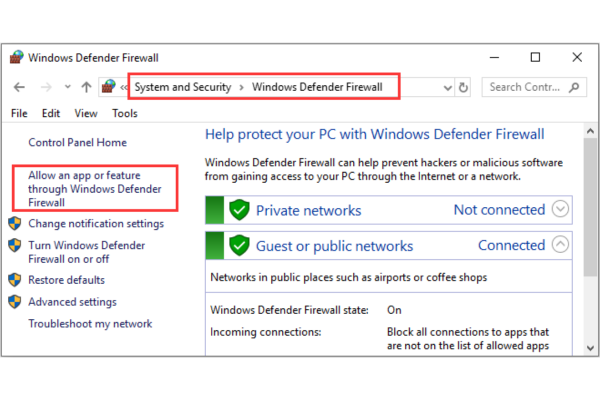Open the File menu
Viewport: 600px width, 400px height.
tap(19, 114)
